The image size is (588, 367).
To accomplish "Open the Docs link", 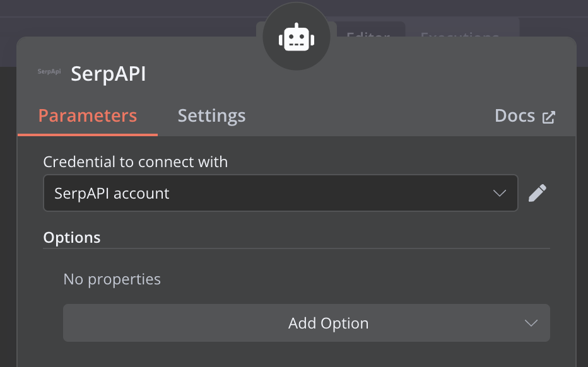I will (515, 116).
